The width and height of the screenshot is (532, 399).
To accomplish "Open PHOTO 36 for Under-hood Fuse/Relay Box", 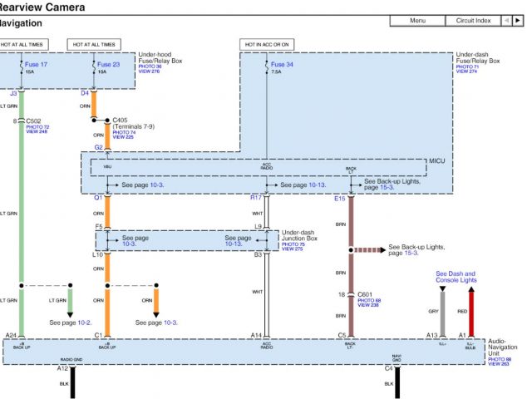I will click(x=151, y=66).
